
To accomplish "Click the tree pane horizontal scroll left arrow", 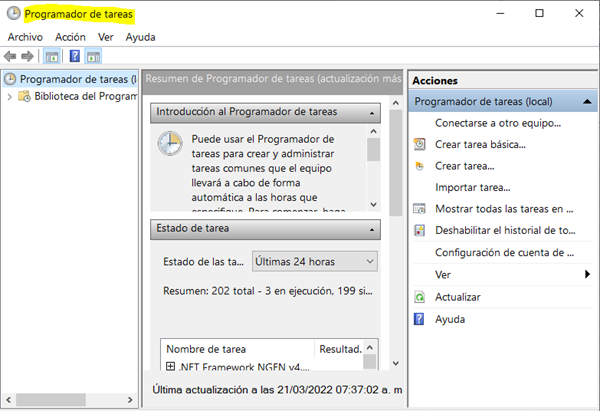I will [8, 400].
